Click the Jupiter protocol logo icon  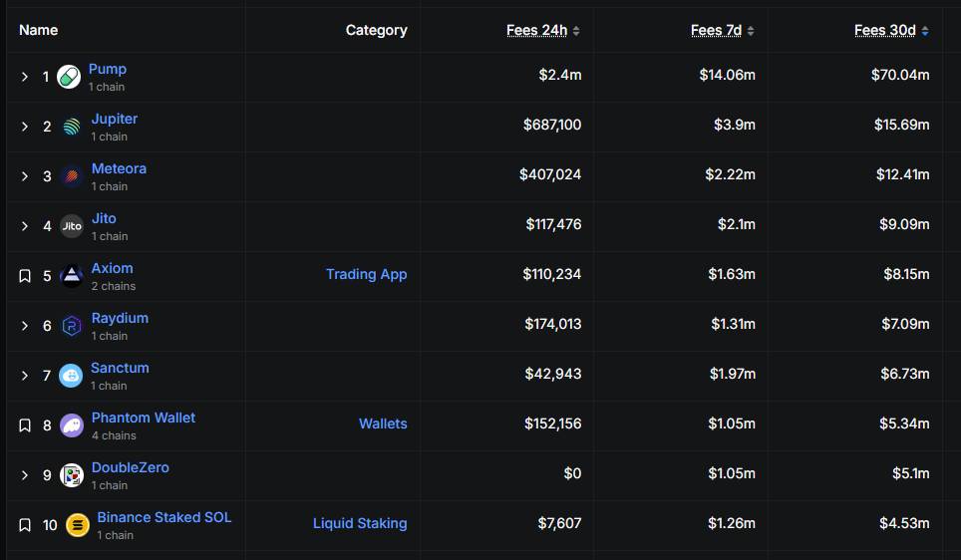click(x=72, y=127)
